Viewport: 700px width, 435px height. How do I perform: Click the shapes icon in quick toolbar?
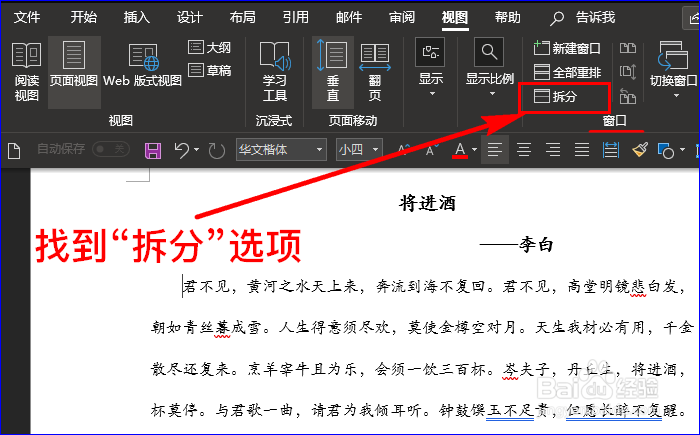coord(666,151)
